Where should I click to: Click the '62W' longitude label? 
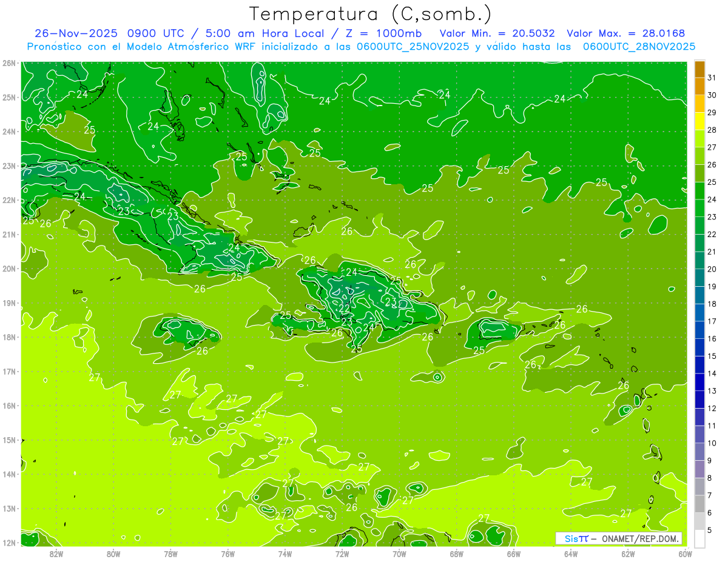(628, 554)
